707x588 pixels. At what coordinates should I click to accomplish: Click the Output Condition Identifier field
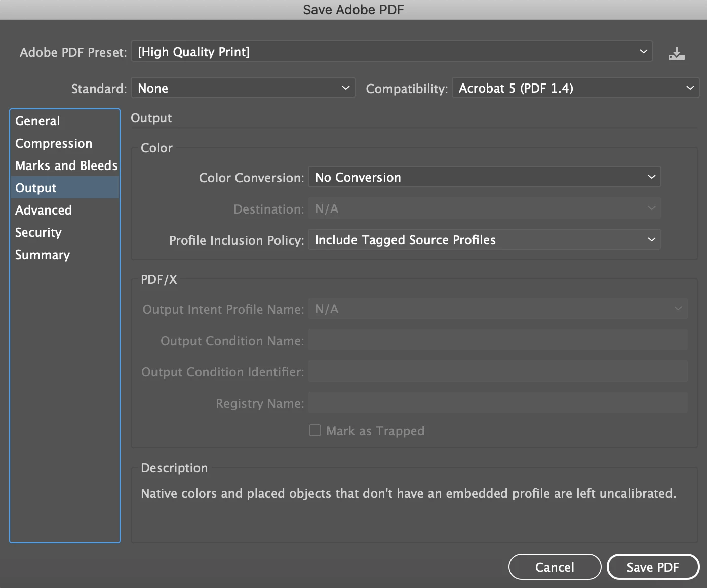coord(498,371)
